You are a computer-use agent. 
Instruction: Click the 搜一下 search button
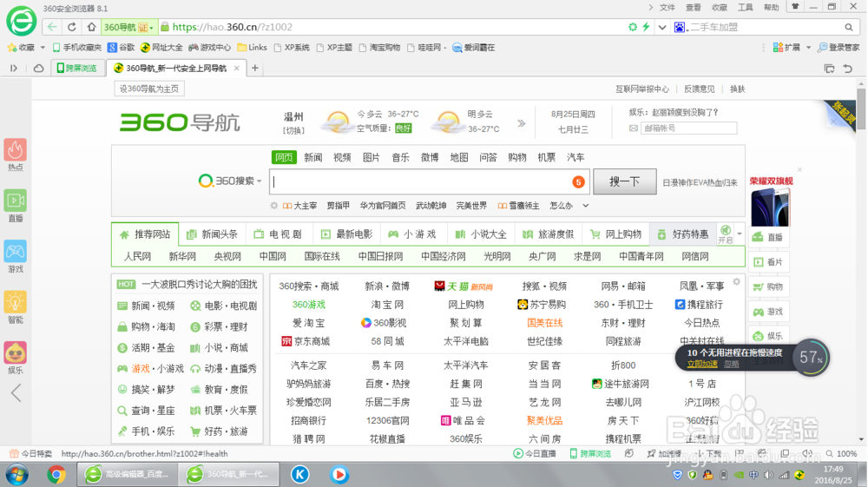(624, 181)
